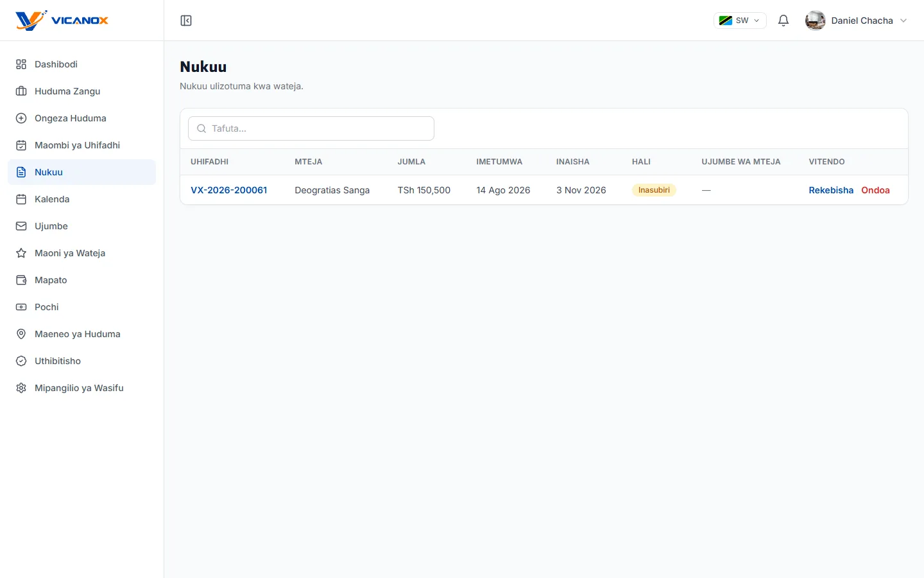Go to Dashibodi menu label
Viewport: 924px width, 578px height.
pyautogui.click(x=56, y=64)
